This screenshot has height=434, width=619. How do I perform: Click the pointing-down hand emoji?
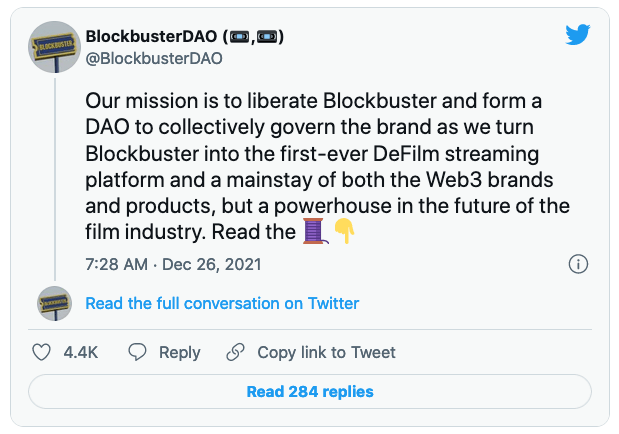pos(344,231)
